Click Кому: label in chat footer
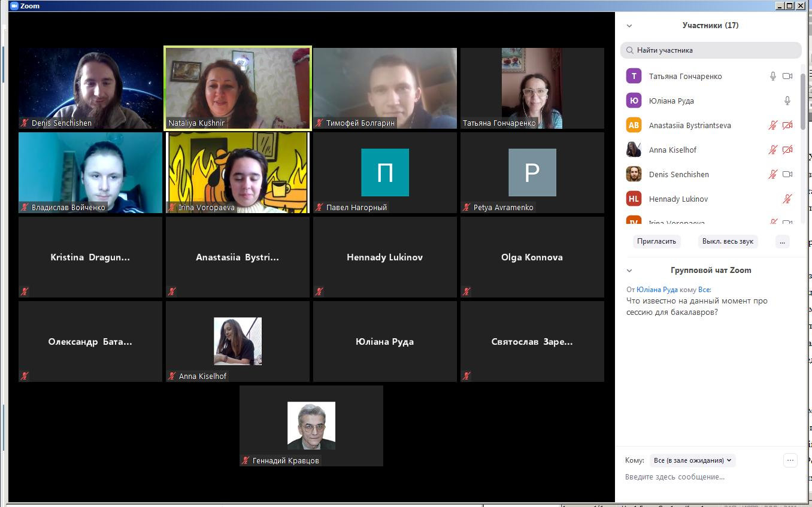This screenshot has height=507, width=812. 635,460
